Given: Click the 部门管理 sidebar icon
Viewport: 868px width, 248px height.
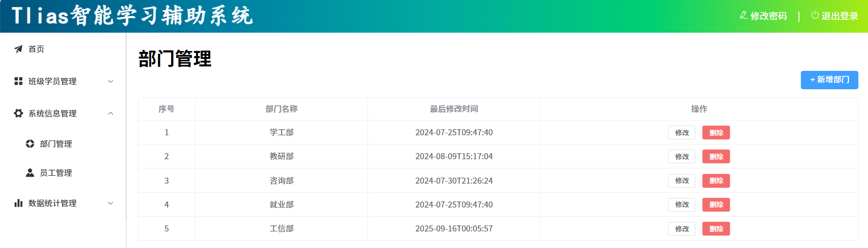Looking at the screenshot, I should 30,144.
